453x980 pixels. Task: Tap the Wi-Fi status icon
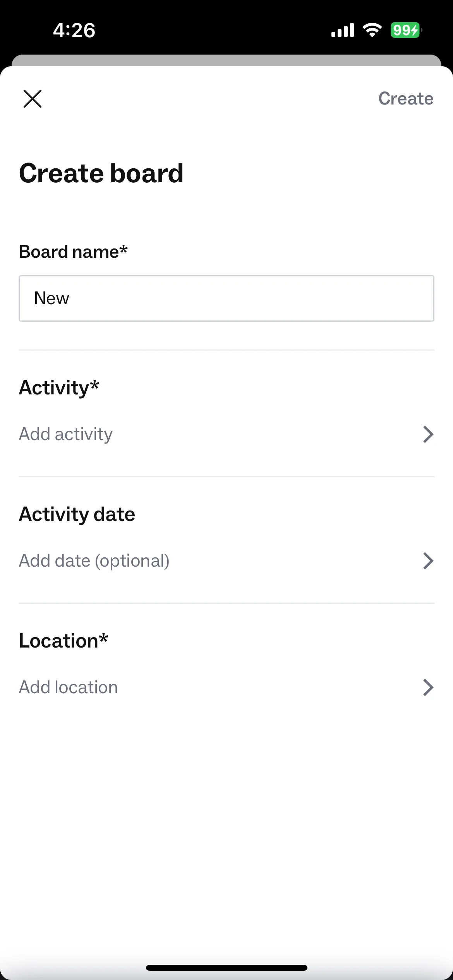pos(372,30)
